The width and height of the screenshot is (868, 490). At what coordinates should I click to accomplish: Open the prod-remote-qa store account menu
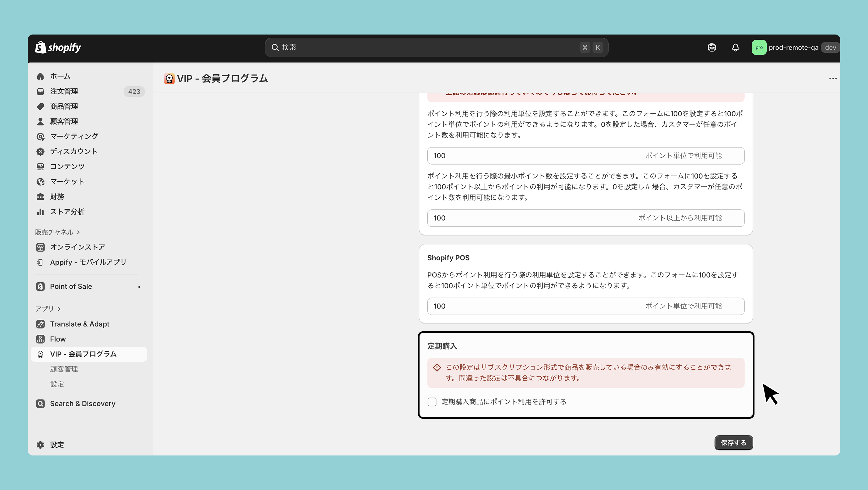coord(793,48)
